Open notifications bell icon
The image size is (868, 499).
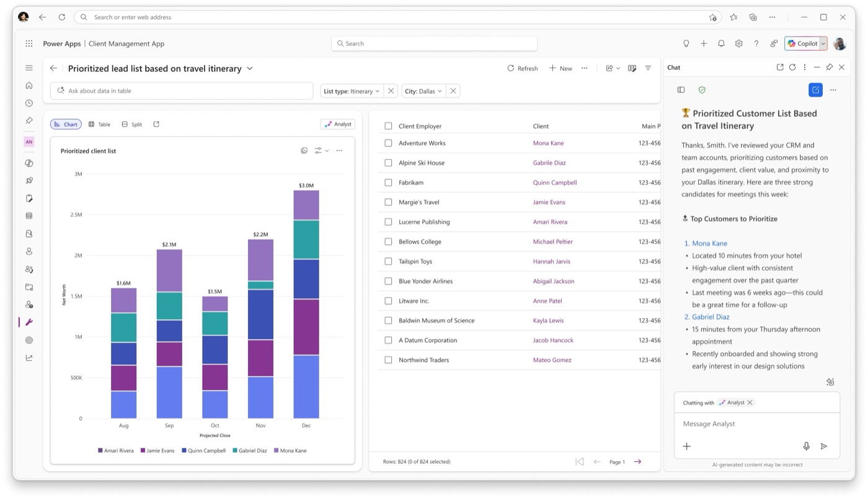pos(721,43)
